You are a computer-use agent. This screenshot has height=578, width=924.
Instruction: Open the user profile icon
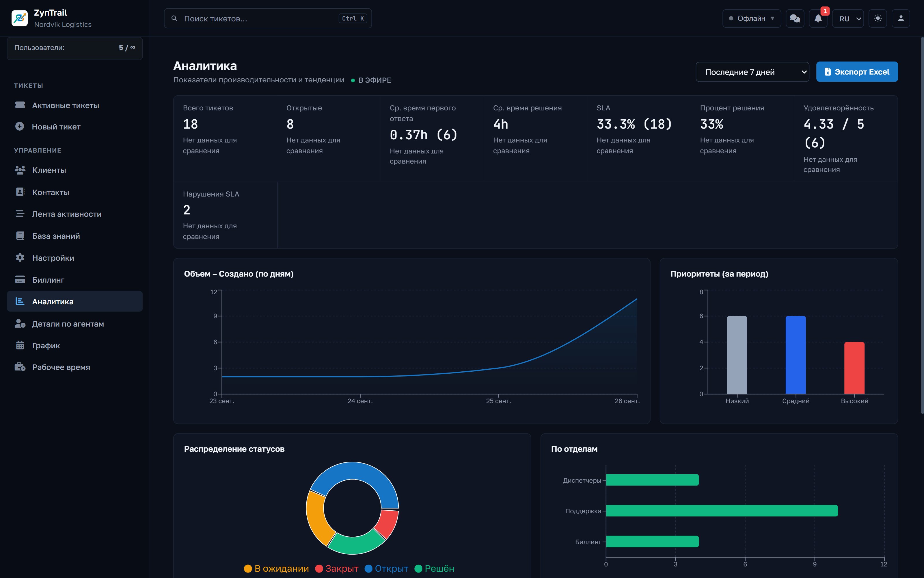tap(901, 18)
